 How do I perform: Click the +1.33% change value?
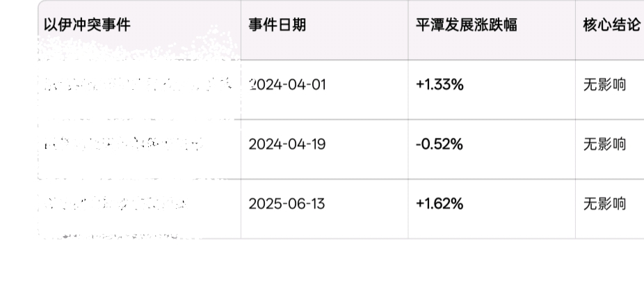coord(440,85)
